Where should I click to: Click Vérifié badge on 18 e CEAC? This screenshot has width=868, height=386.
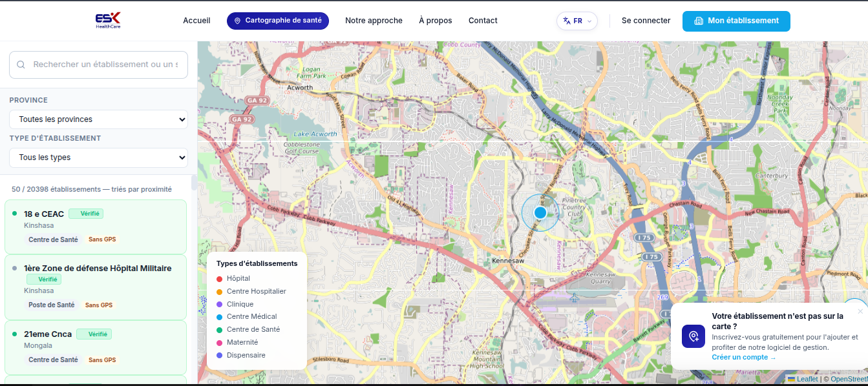[86, 214]
